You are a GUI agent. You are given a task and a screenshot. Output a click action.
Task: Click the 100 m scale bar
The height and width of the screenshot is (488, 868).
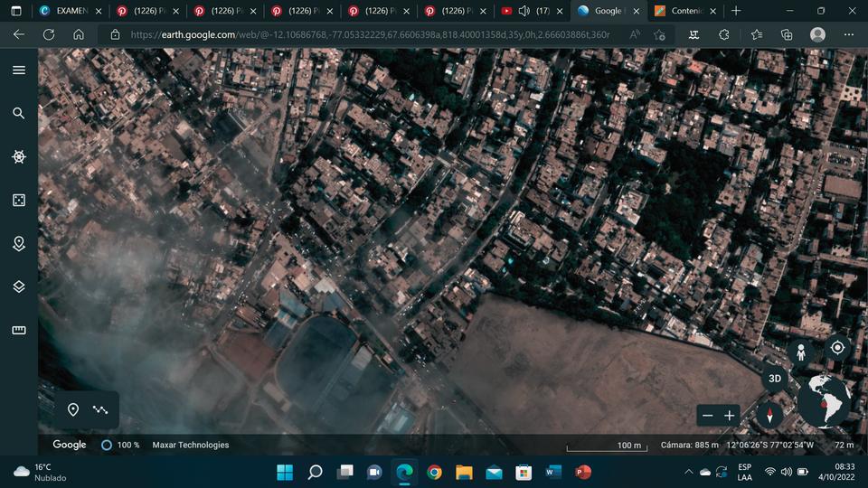[x=607, y=446]
